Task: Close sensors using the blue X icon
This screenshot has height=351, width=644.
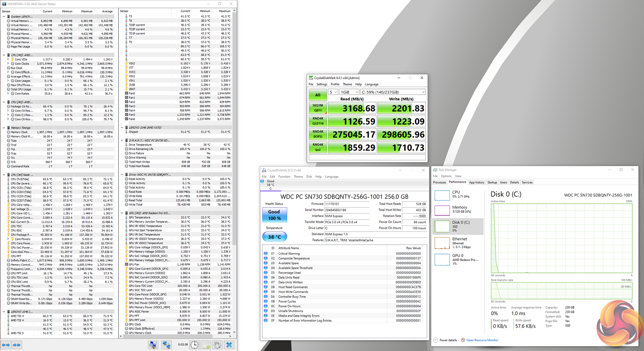Action: tap(229, 345)
